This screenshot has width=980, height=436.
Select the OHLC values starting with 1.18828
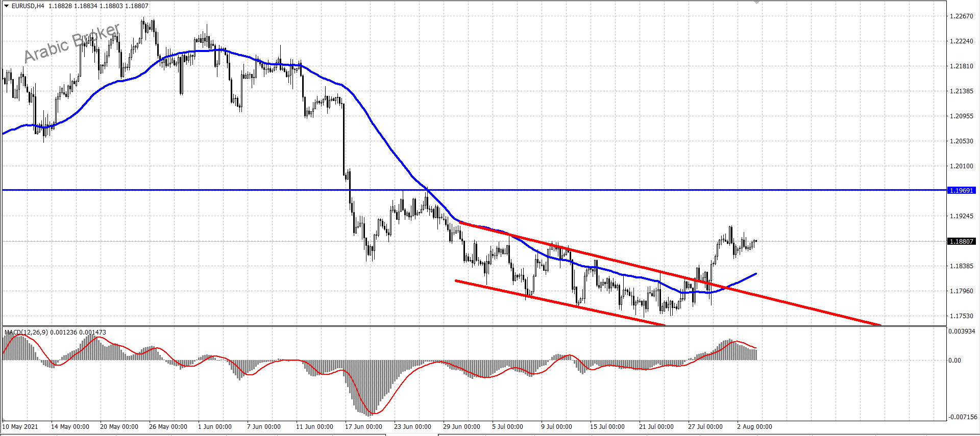[99, 6]
